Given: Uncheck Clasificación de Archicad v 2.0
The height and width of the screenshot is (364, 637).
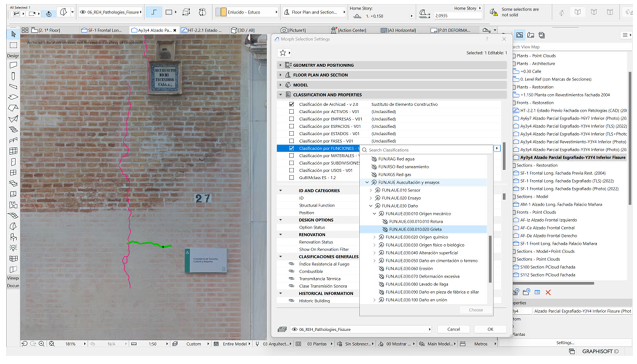Looking at the screenshot, I should (x=291, y=104).
